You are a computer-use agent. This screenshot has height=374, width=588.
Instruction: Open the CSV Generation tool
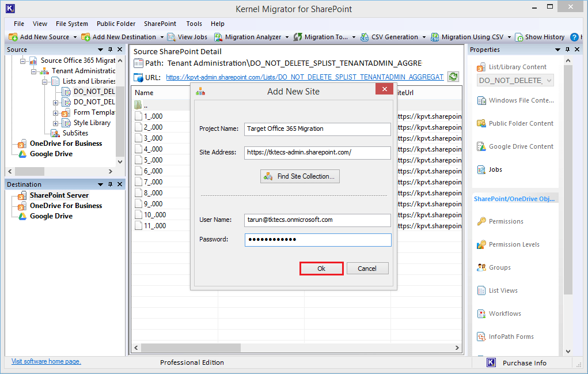coord(389,37)
